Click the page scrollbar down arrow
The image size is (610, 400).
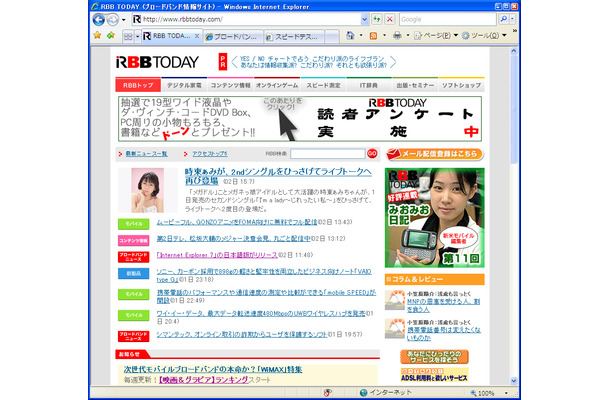514,381
